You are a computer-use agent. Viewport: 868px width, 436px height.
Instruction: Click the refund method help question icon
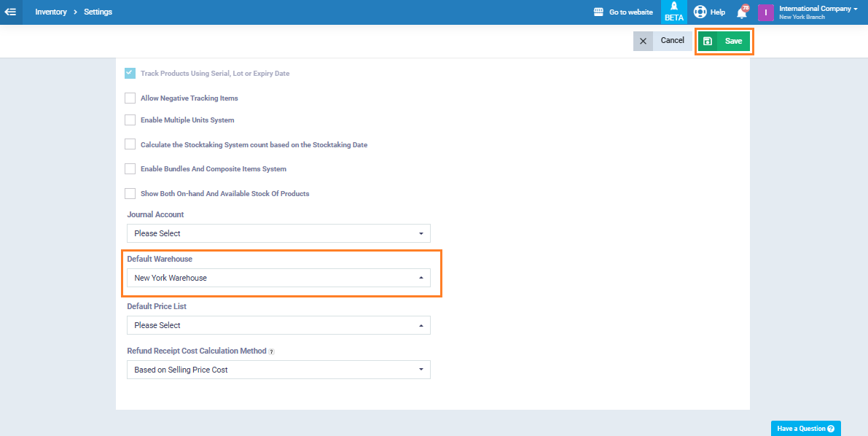point(271,351)
